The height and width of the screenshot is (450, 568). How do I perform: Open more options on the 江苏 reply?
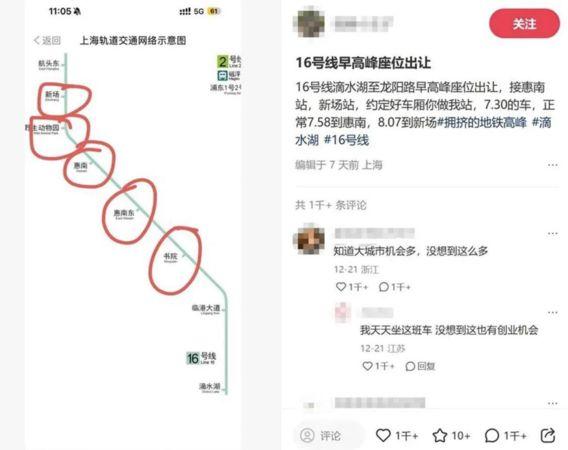pyautogui.click(x=553, y=312)
